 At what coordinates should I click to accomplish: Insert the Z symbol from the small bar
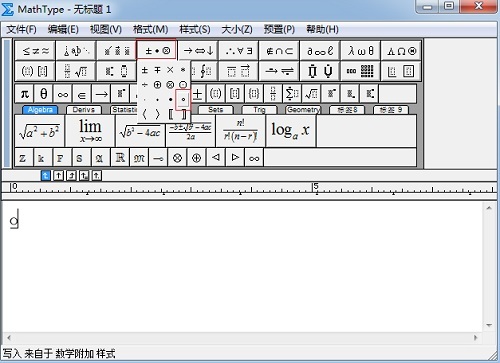point(23,157)
